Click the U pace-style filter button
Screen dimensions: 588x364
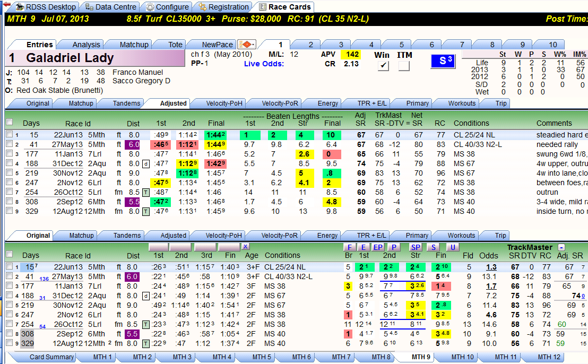click(x=453, y=247)
